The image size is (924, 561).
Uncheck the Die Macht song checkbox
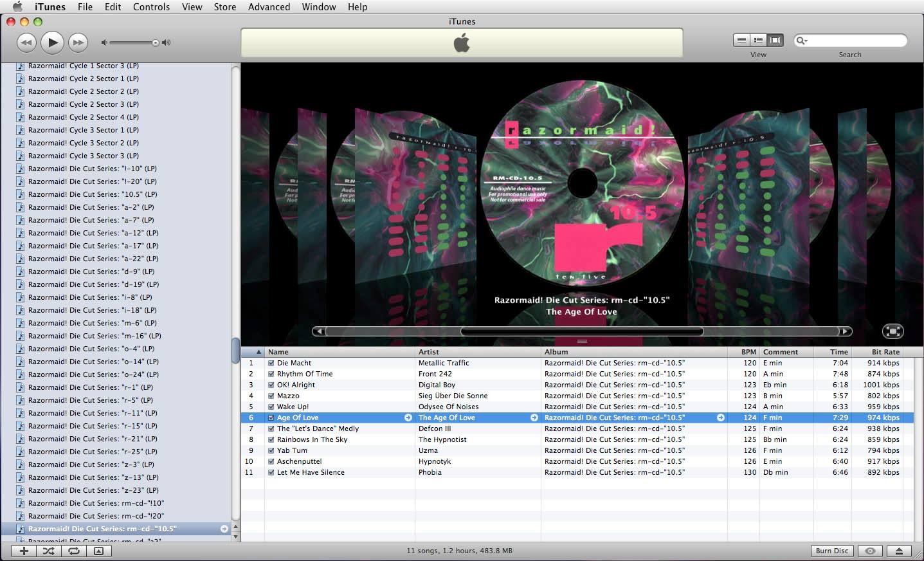tap(271, 363)
